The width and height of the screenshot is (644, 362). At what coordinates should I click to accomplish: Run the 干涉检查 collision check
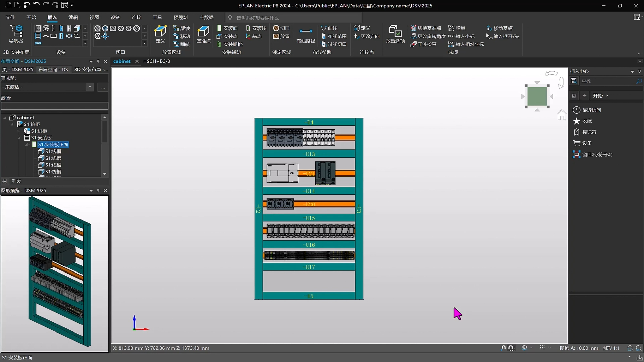(x=424, y=44)
